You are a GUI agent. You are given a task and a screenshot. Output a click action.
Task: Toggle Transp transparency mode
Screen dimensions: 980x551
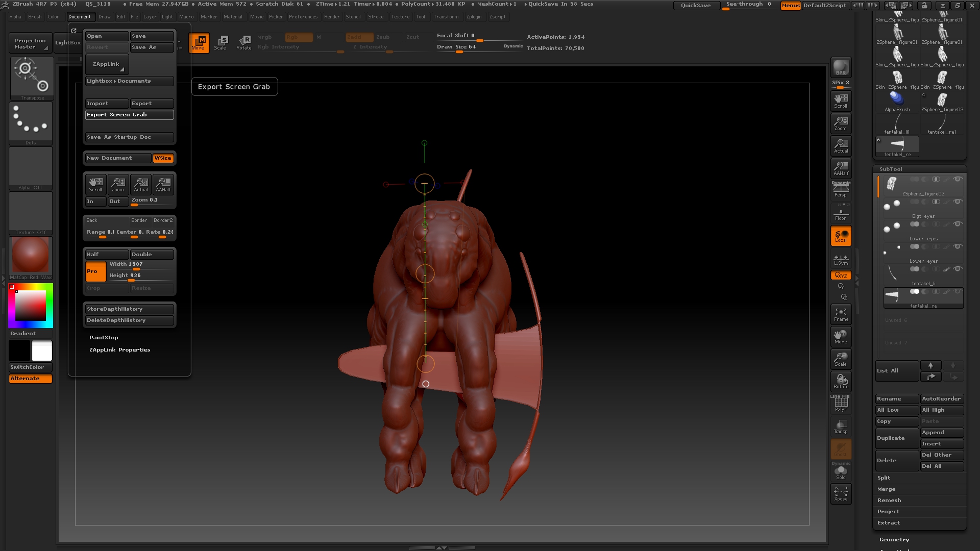click(841, 427)
